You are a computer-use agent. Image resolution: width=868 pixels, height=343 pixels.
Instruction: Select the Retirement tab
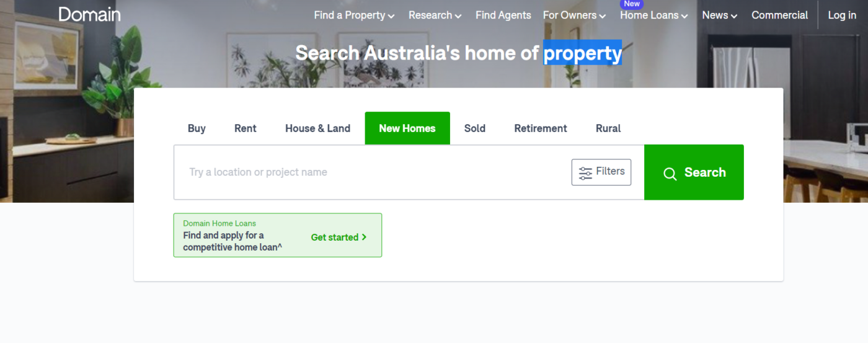541,128
